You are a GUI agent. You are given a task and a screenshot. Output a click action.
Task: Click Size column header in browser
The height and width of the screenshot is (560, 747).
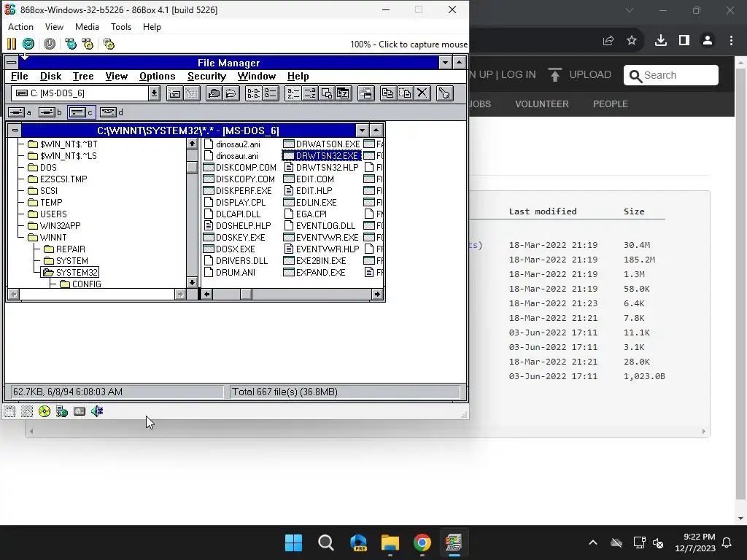pyautogui.click(x=634, y=211)
